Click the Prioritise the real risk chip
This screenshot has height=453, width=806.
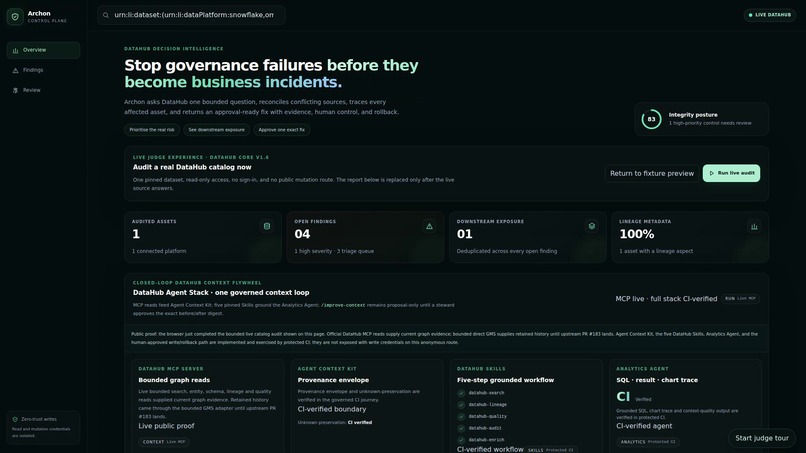tap(152, 130)
